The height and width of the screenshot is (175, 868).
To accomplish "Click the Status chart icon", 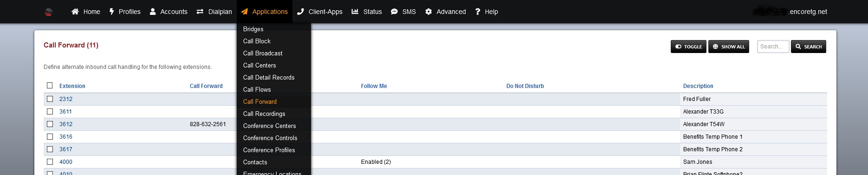I will 355,12.
